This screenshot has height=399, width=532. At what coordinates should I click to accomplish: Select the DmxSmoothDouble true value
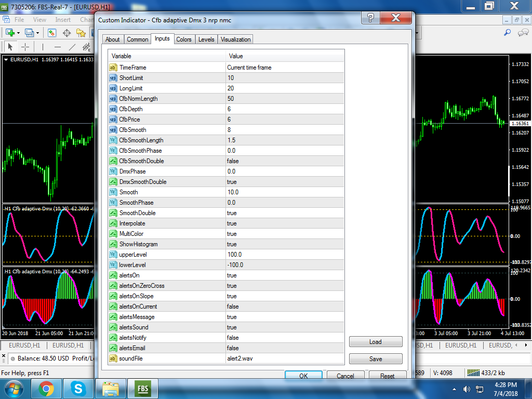pyautogui.click(x=285, y=181)
